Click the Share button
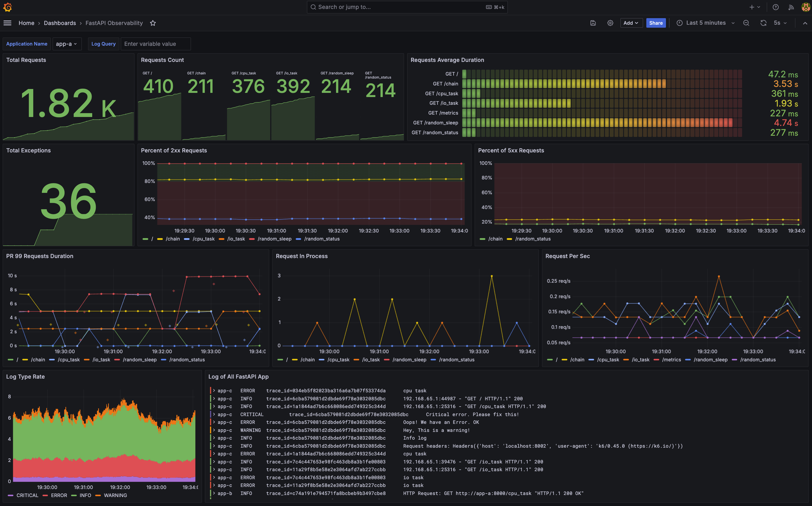The height and width of the screenshot is (506, 812). 656,23
